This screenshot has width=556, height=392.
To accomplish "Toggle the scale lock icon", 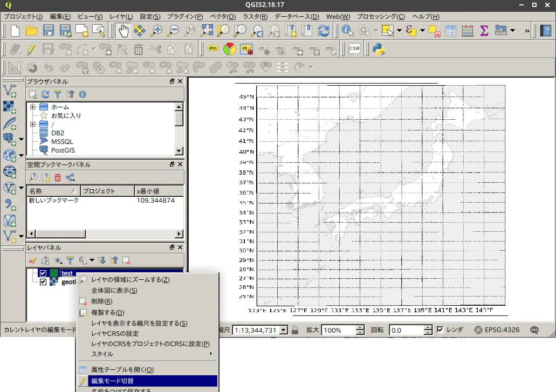I will click(295, 330).
